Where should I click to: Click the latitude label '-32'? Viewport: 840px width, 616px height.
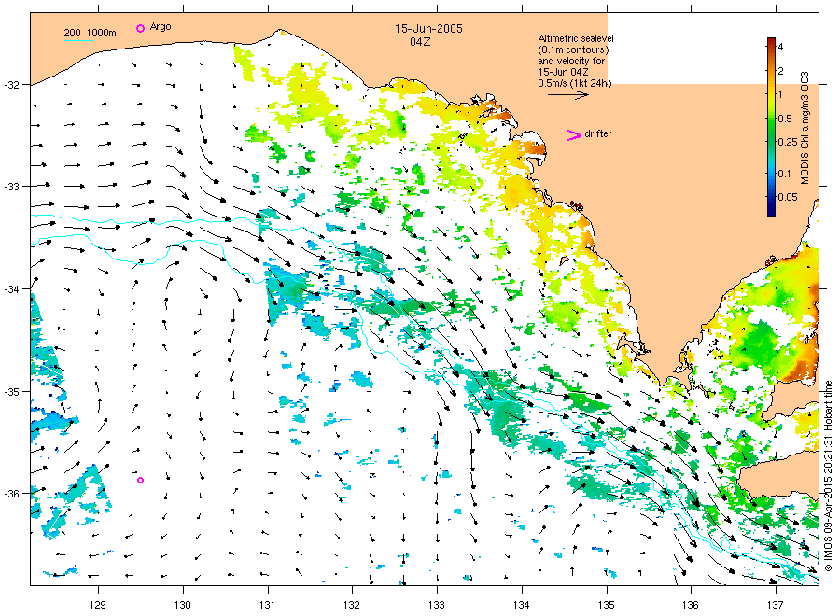point(12,85)
